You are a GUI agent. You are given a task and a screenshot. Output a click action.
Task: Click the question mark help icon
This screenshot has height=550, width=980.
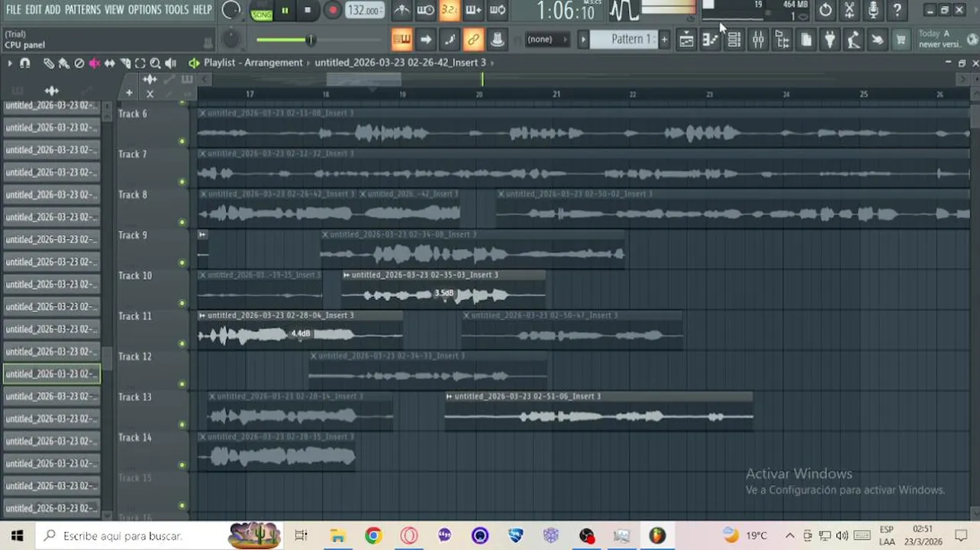[897, 11]
